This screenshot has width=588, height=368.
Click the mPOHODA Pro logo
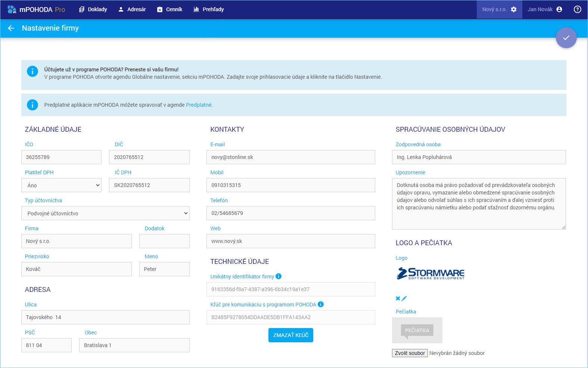coord(36,9)
